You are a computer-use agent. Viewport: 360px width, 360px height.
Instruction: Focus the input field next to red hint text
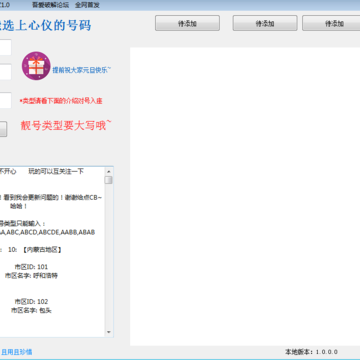click(x=5, y=100)
